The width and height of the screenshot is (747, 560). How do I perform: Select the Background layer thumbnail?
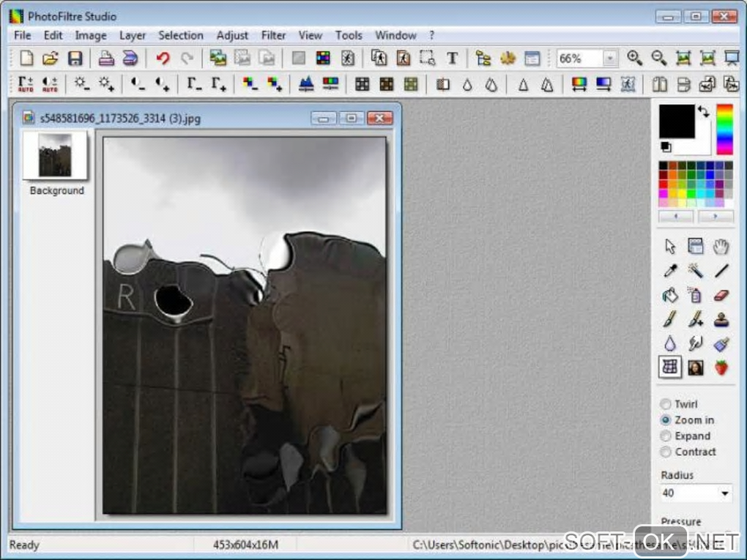55,154
